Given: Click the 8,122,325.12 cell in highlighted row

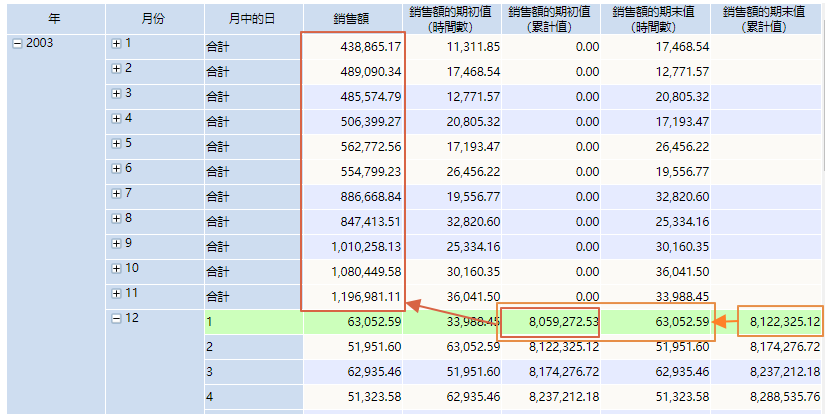Looking at the screenshot, I should pos(780,322).
